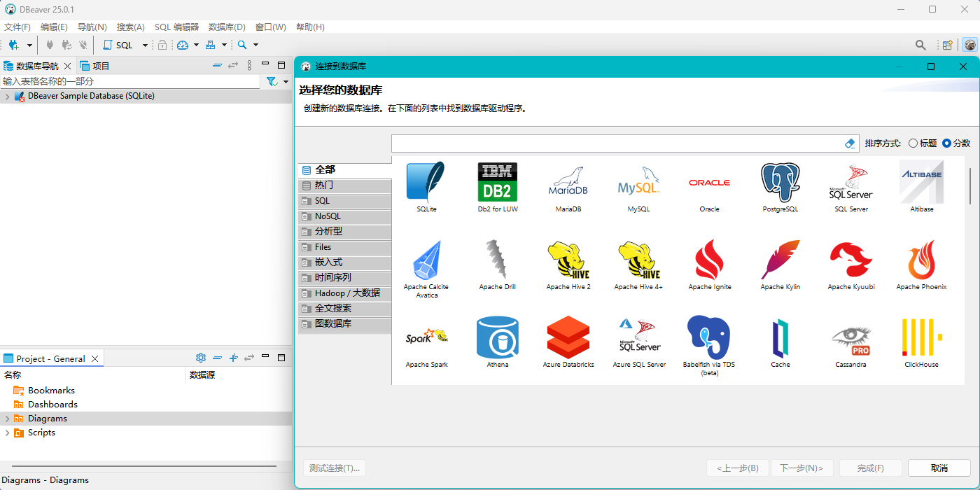This screenshot has height=490, width=980.
Task: Choose the Apache Spark driver
Action: coord(426,339)
